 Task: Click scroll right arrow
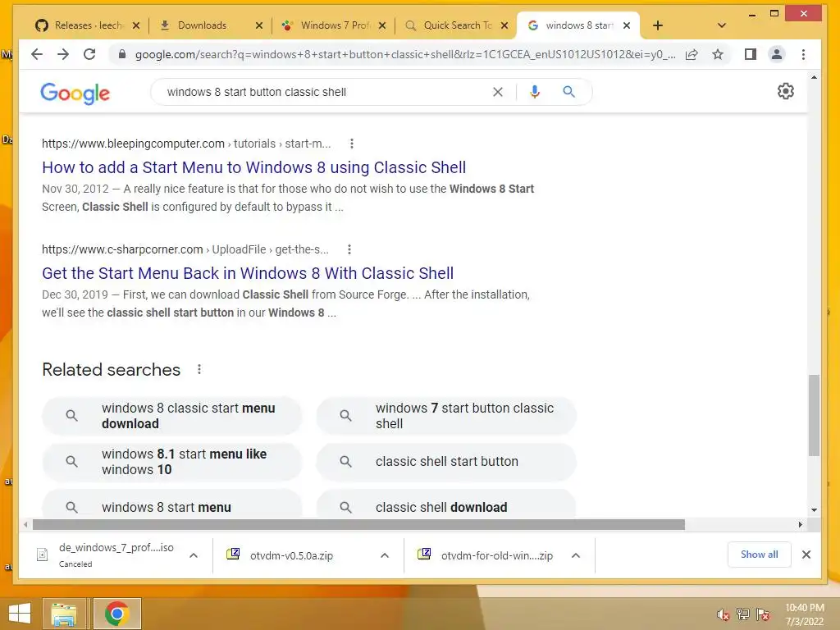coord(801,524)
